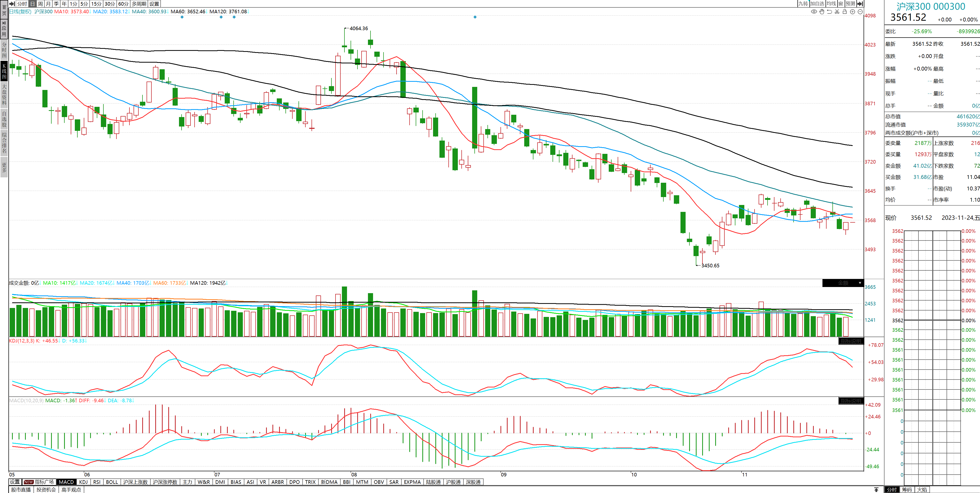Select the scissors cut tool icon
The width and height of the screenshot is (980, 493).
837,12
